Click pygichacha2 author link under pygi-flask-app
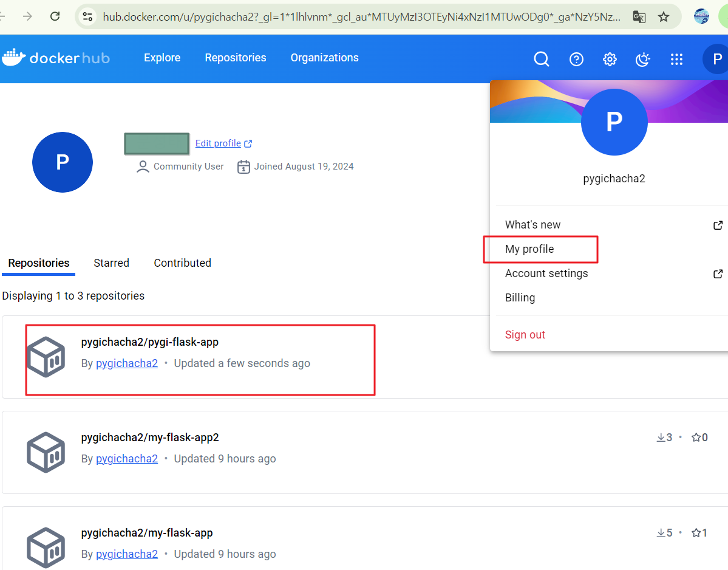This screenshot has width=728, height=570. (127, 363)
